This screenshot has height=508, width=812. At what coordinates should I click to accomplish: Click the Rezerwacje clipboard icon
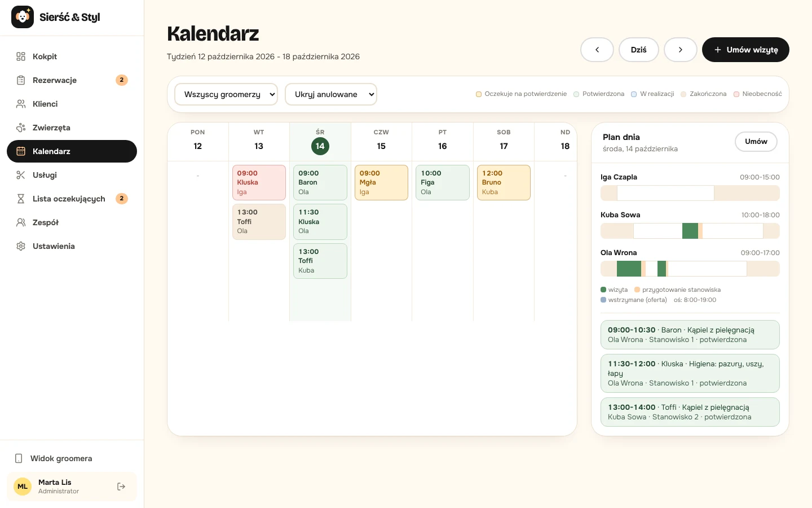pyautogui.click(x=21, y=80)
